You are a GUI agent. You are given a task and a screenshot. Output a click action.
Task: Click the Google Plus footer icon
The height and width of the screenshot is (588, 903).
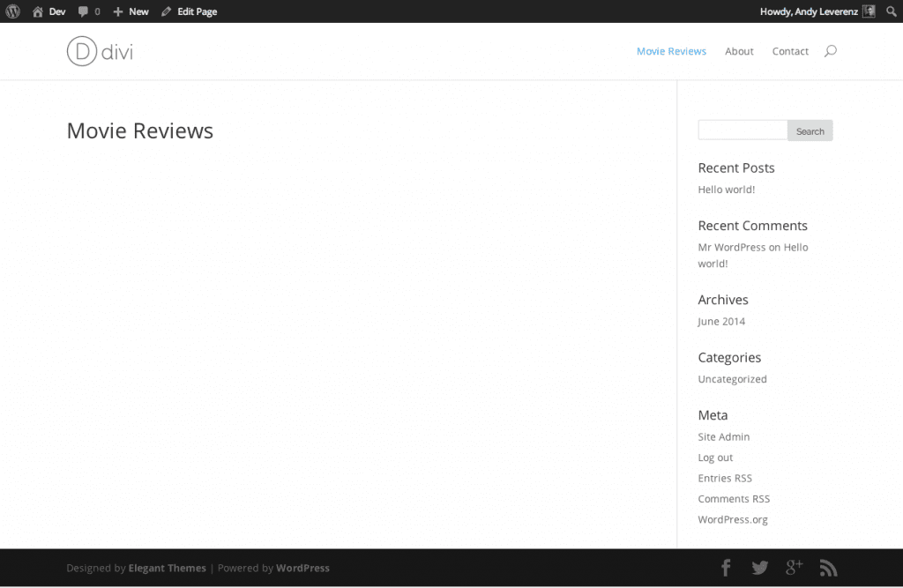(x=794, y=568)
